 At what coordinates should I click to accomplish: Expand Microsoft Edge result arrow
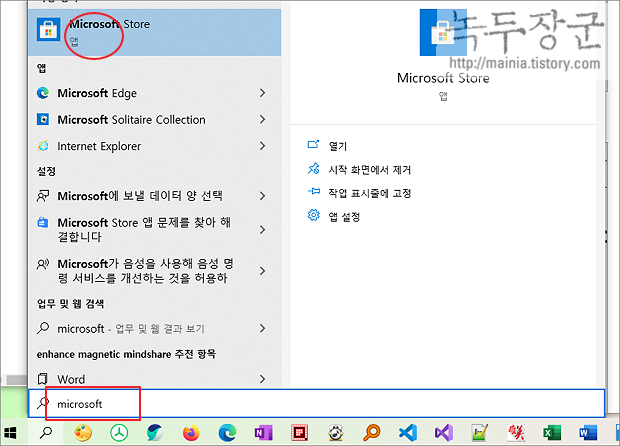262,93
